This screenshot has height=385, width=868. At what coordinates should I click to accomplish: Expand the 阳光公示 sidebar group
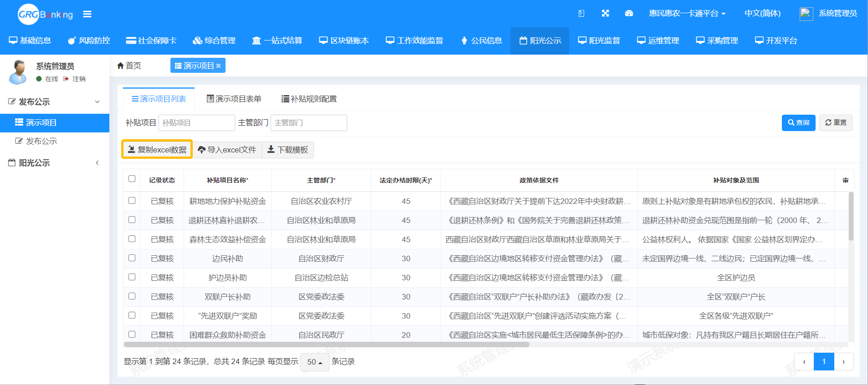point(55,162)
